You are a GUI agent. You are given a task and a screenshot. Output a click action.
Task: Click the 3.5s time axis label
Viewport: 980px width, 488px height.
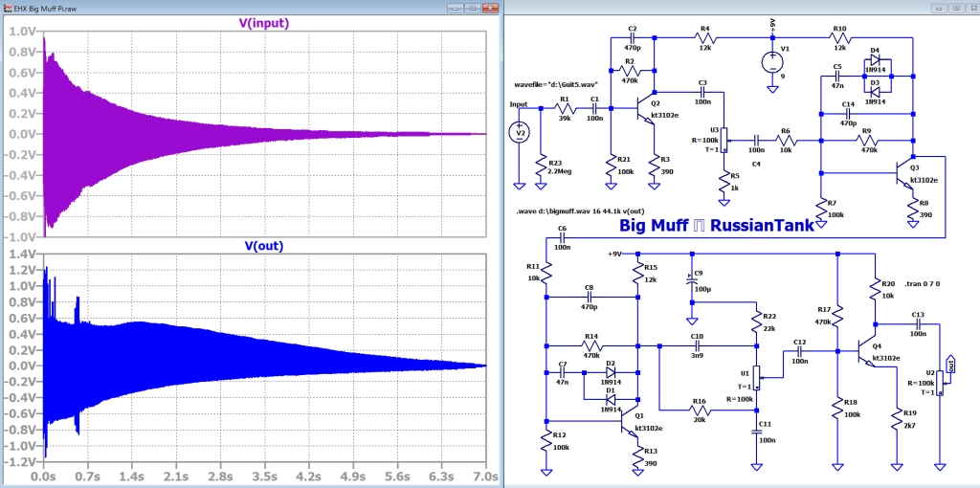tap(265, 477)
